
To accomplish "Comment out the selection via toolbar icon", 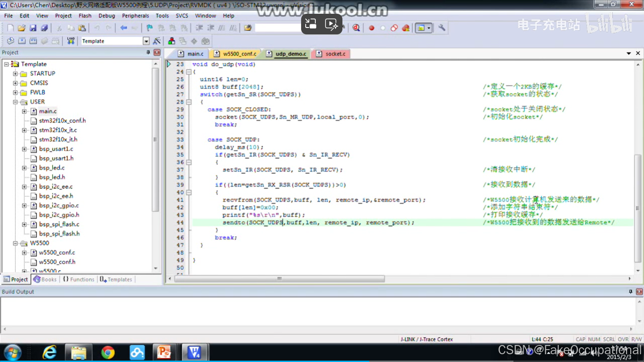I will (222, 28).
